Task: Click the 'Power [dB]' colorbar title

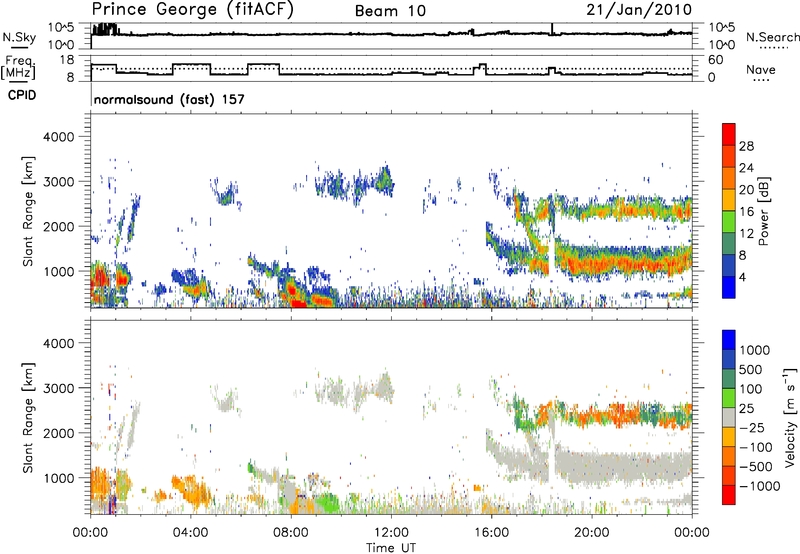Action: pyautogui.click(x=764, y=211)
